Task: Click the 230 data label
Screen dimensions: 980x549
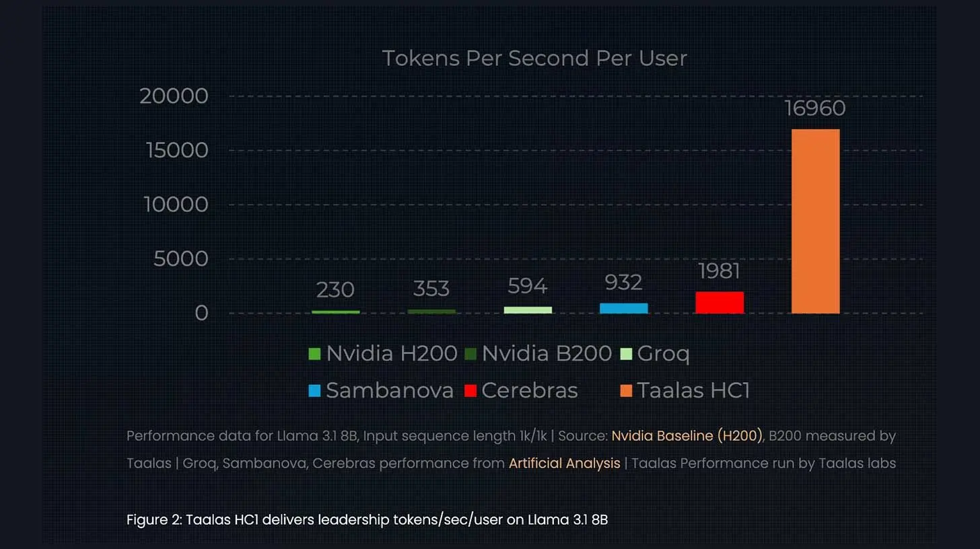Action: pos(335,290)
